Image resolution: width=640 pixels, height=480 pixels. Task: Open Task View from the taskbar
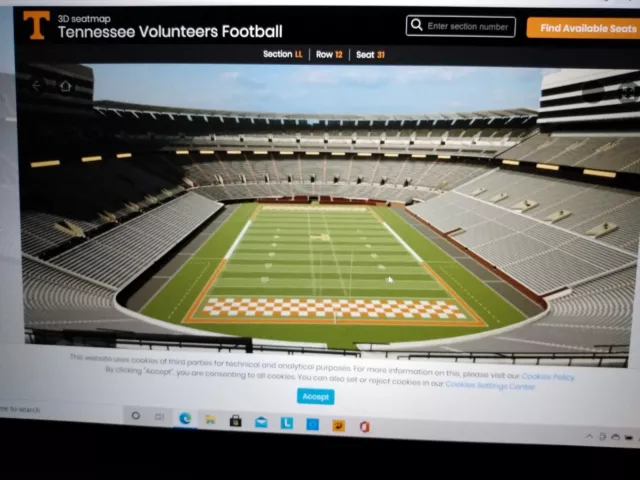click(x=159, y=417)
